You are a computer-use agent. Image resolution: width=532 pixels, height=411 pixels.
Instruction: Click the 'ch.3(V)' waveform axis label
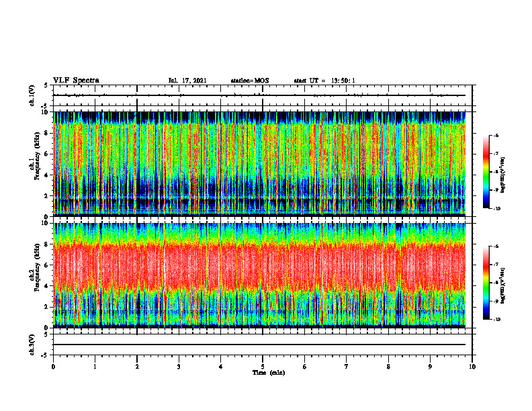pyautogui.click(x=32, y=345)
